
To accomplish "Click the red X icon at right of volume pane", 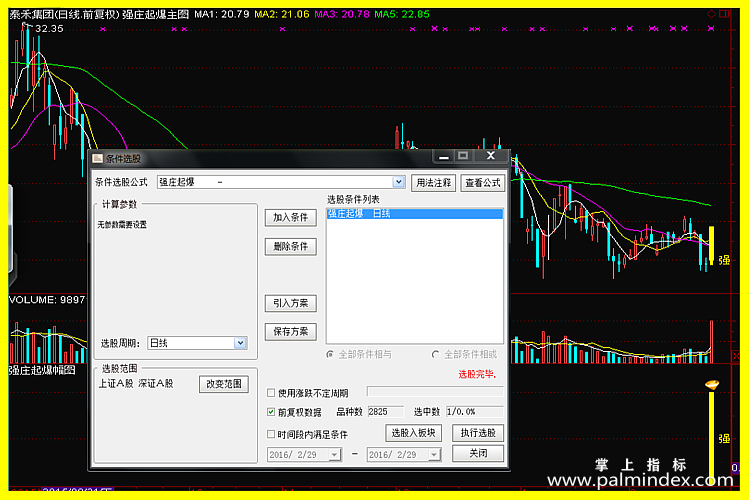I will 736,356.
